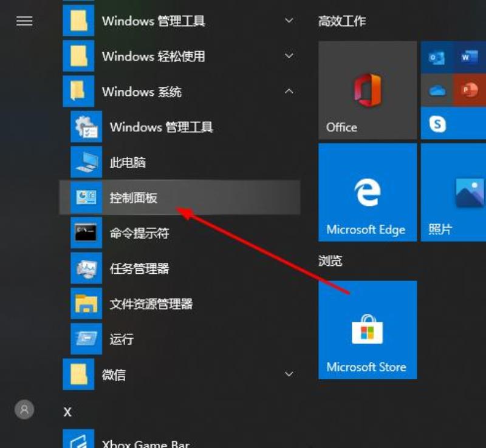Screen dimensions: 486x448
Task: Click the 高效工作 group title
Action: 342,21
